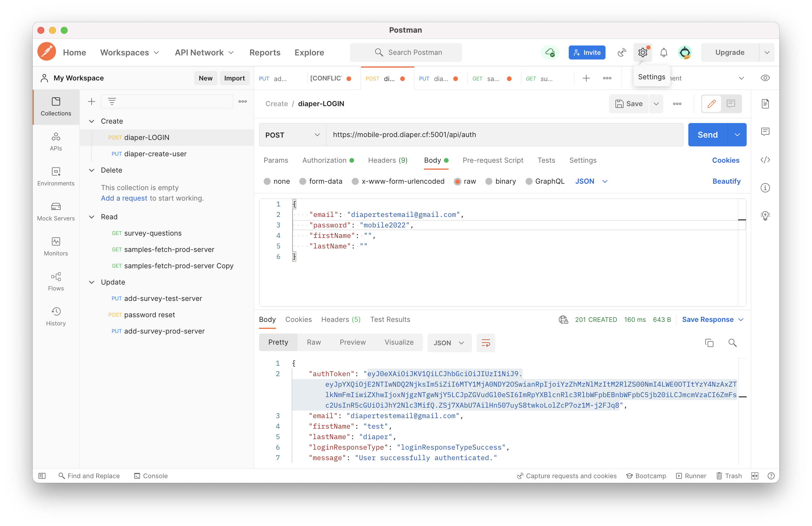Toggle sidebar icon in status bar
The image size is (812, 526).
(x=42, y=476)
